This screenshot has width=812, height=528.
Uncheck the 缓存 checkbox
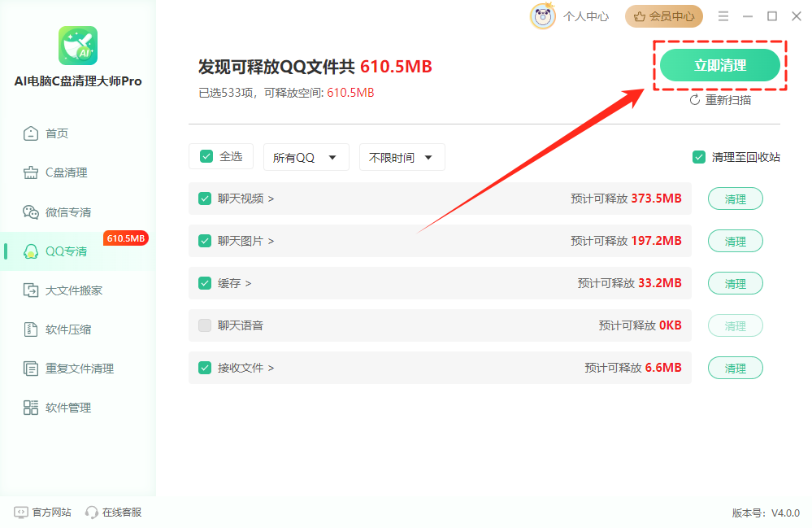tap(205, 283)
